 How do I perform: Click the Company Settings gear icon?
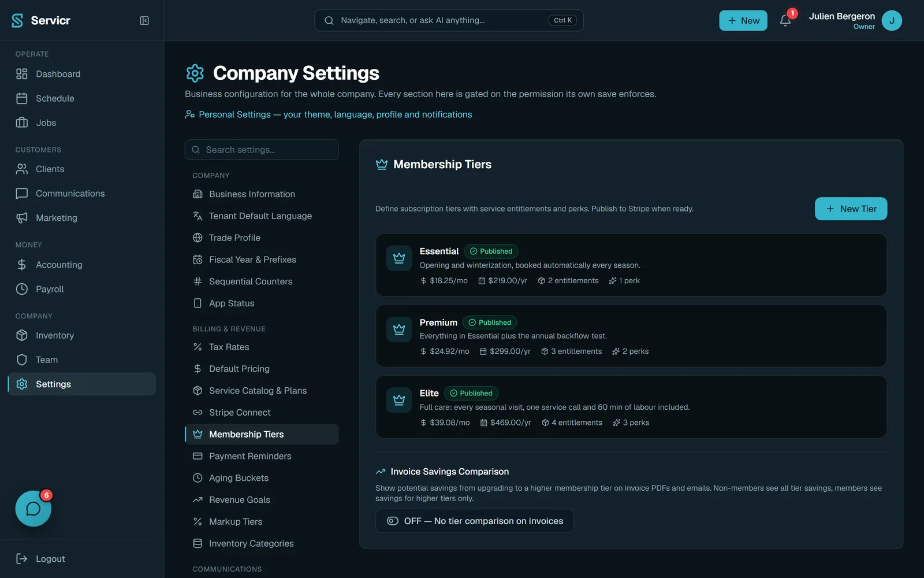click(195, 73)
